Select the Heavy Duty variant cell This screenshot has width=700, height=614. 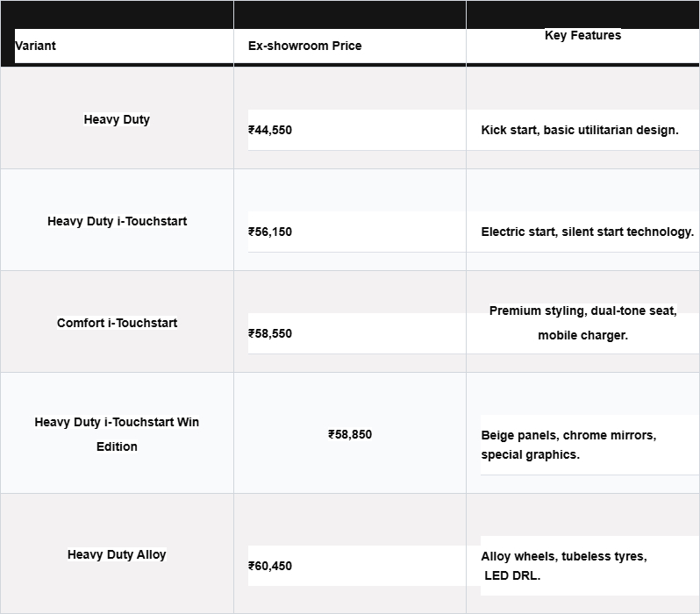click(117, 119)
